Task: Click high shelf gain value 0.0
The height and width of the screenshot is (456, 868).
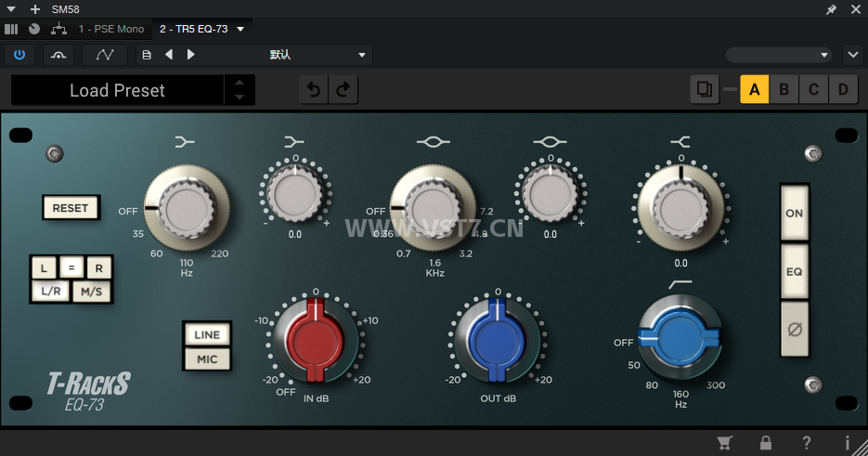Action: coord(680,263)
